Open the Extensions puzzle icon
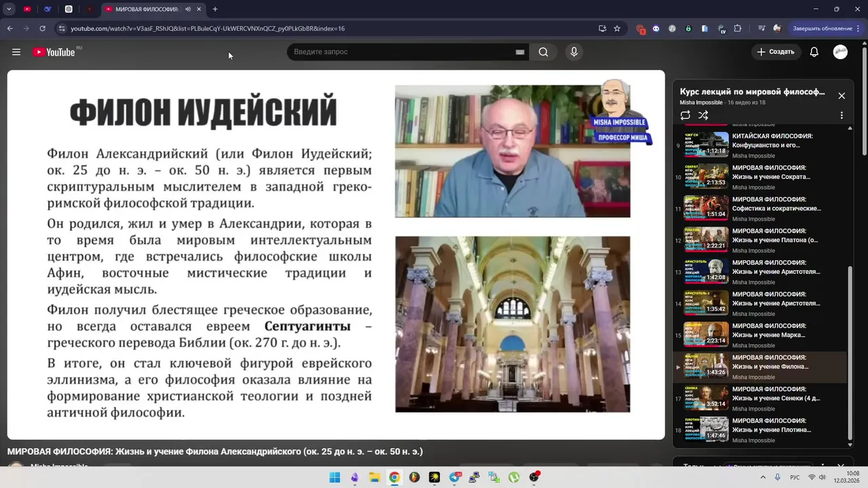This screenshot has width=868, height=488. coord(737,28)
